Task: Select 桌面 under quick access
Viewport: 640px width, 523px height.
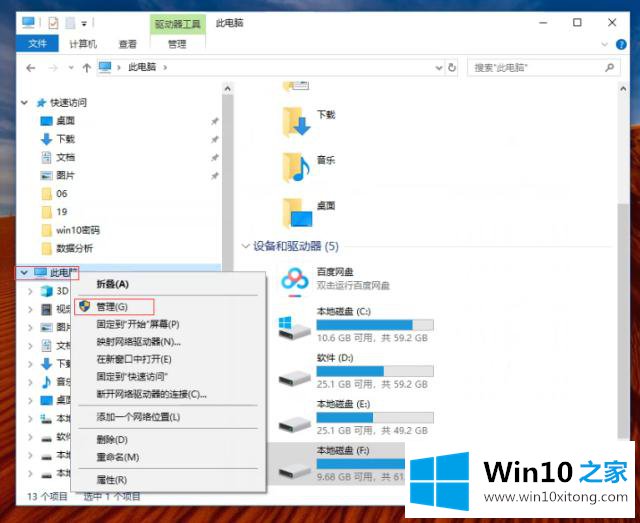Action: point(65,121)
